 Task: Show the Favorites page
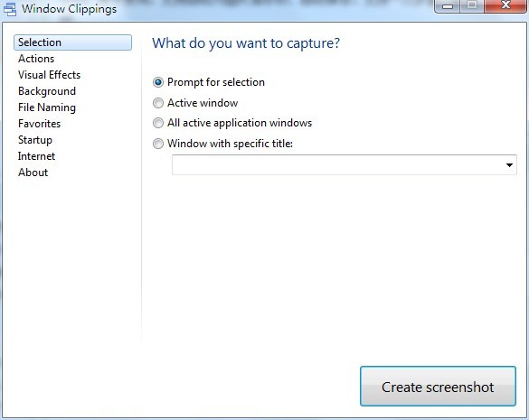point(39,124)
